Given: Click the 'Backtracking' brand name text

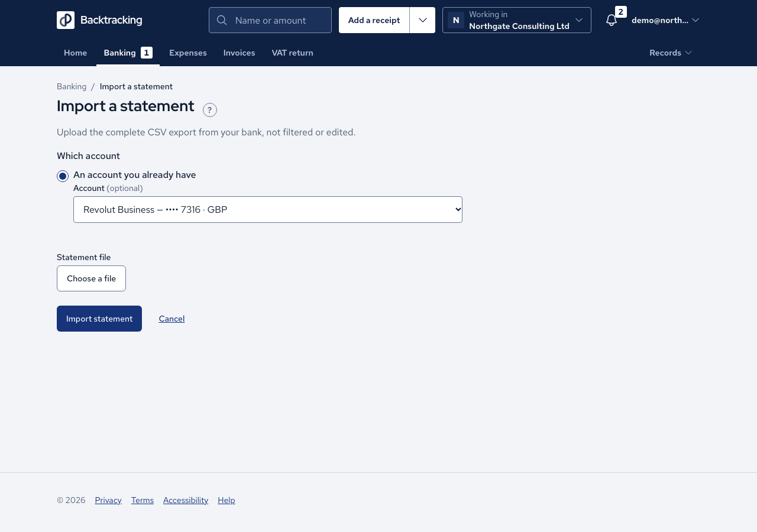Looking at the screenshot, I should (x=111, y=20).
